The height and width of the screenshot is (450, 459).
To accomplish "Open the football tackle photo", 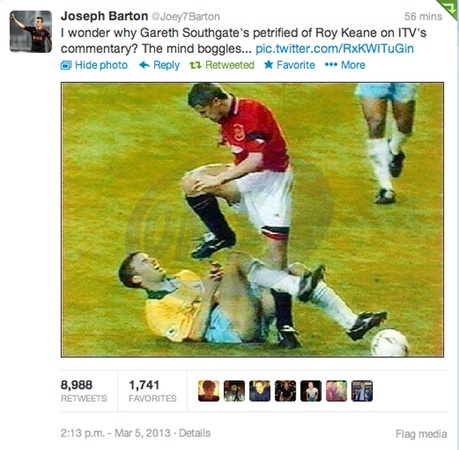I will [252, 220].
